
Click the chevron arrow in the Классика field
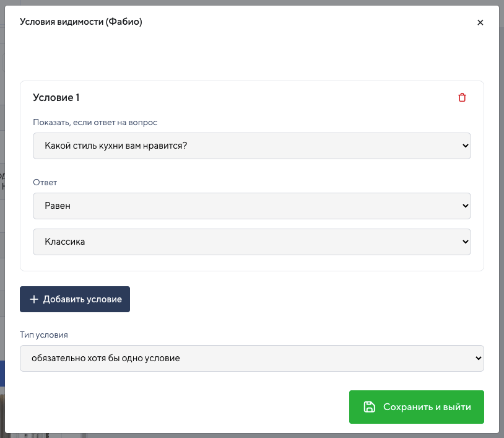pos(465,242)
